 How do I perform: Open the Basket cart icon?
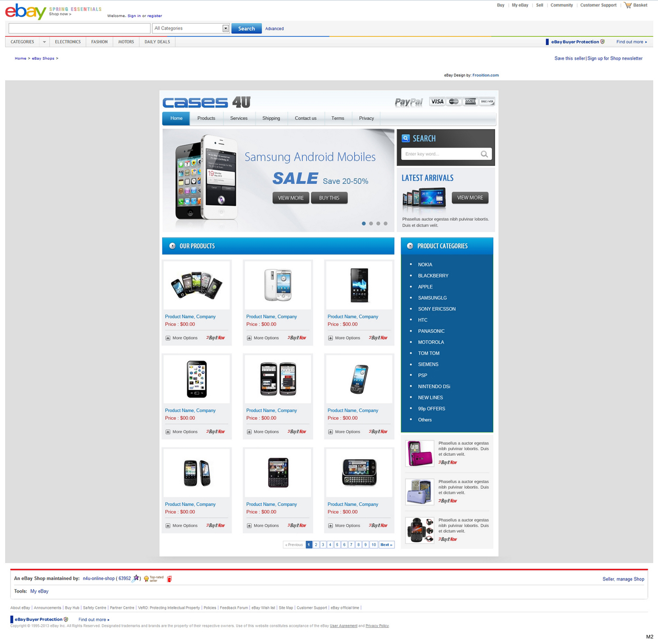(x=628, y=5)
